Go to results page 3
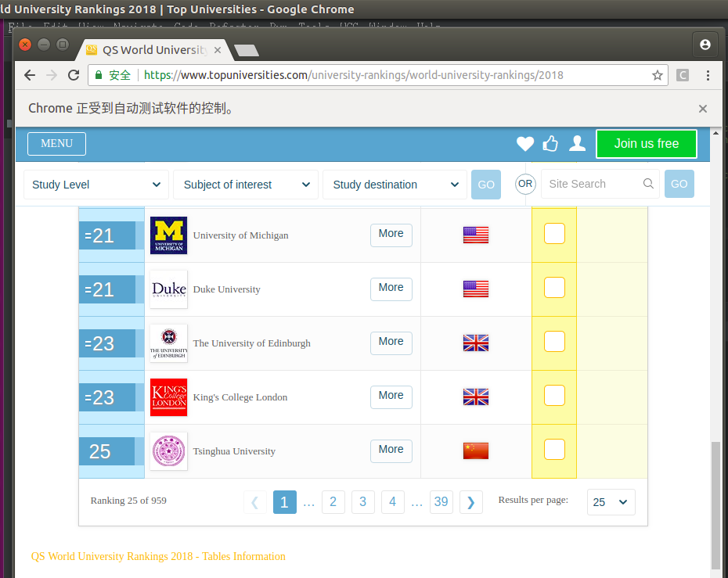 (x=362, y=502)
